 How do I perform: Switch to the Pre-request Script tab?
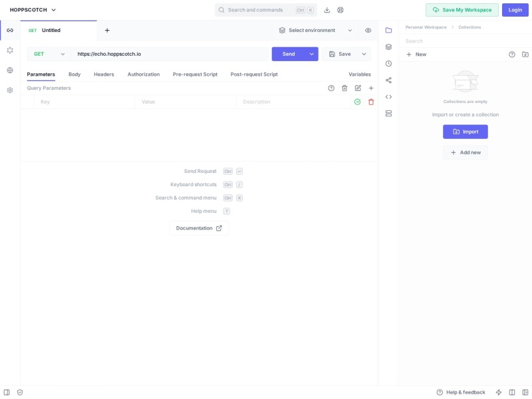(x=195, y=74)
